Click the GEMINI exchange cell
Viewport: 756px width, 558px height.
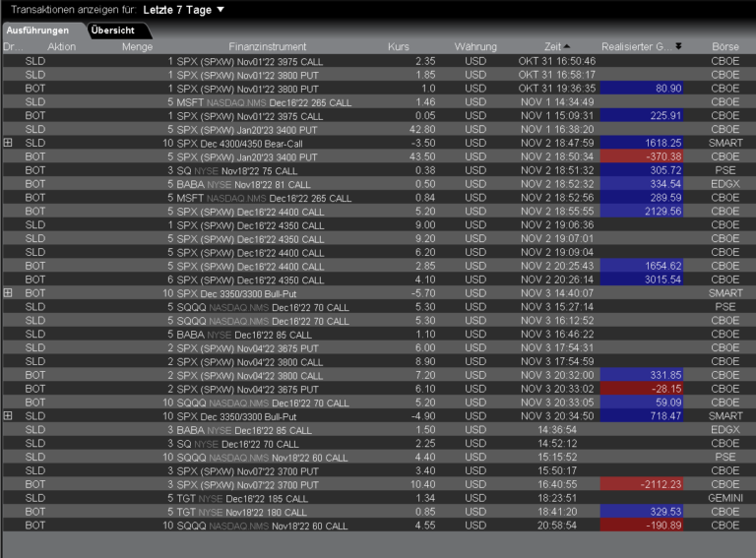[724, 498]
